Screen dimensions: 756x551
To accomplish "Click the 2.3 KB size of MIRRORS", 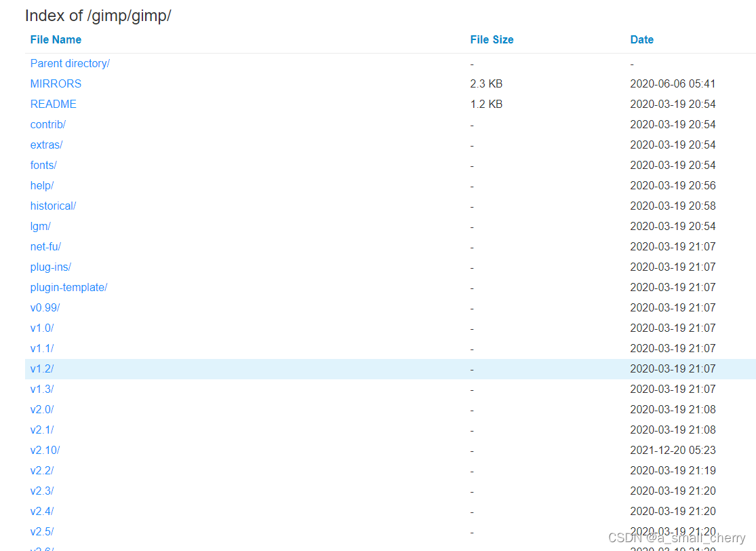I will pyautogui.click(x=486, y=84).
